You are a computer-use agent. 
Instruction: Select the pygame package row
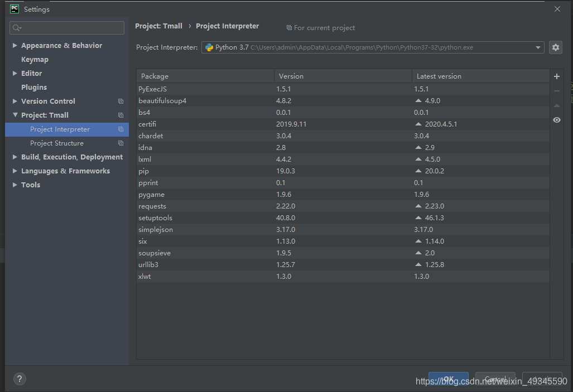[x=343, y=194]
